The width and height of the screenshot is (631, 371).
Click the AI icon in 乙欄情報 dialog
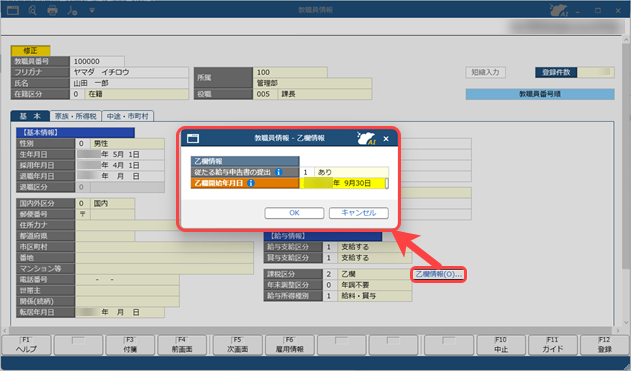click(366, 138)
